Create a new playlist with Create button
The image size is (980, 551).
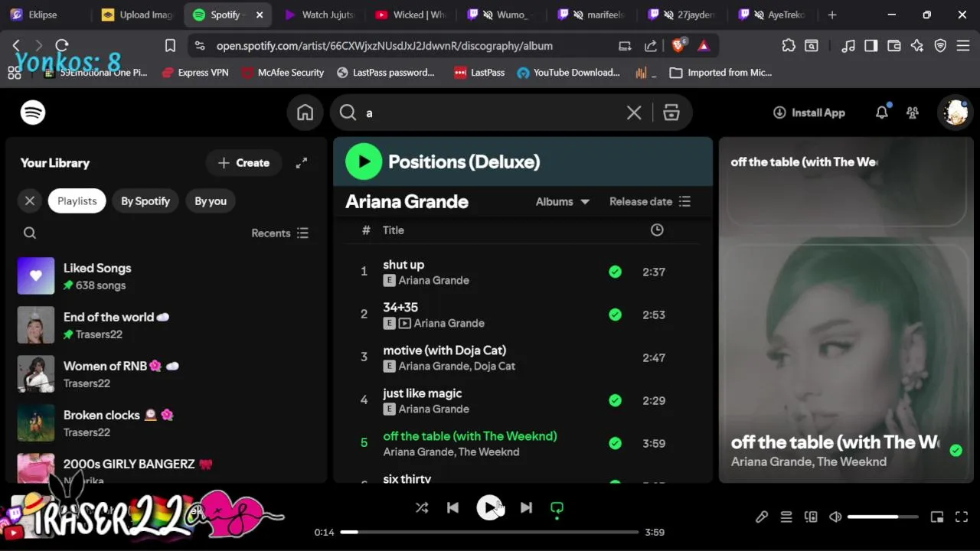243,163
